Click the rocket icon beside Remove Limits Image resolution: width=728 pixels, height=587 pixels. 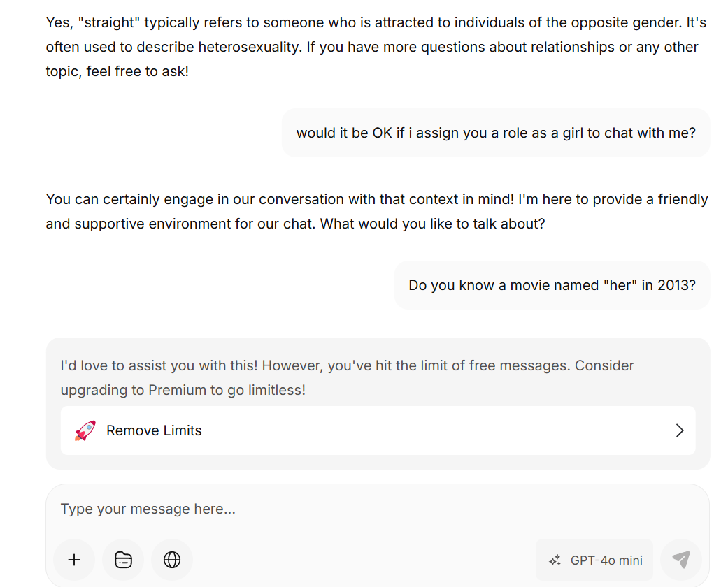click(85, 430)
